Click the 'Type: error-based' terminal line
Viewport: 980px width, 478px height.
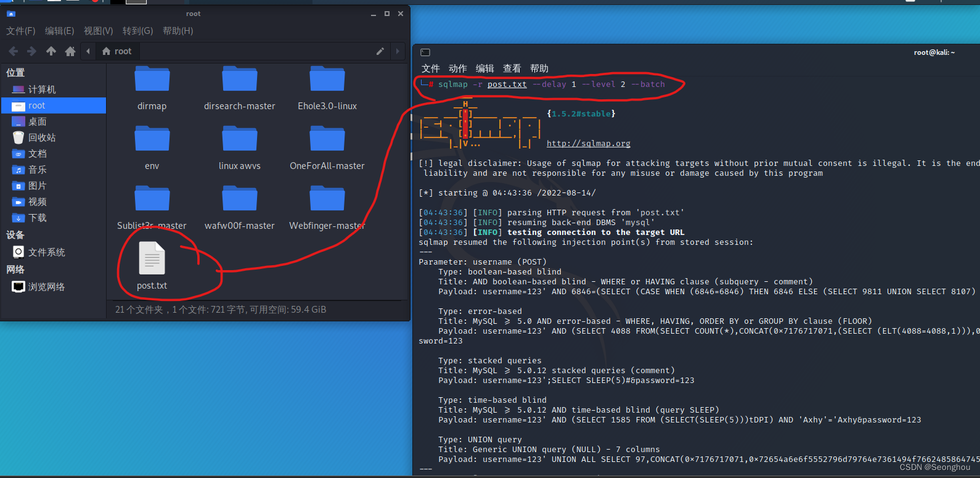480,311
